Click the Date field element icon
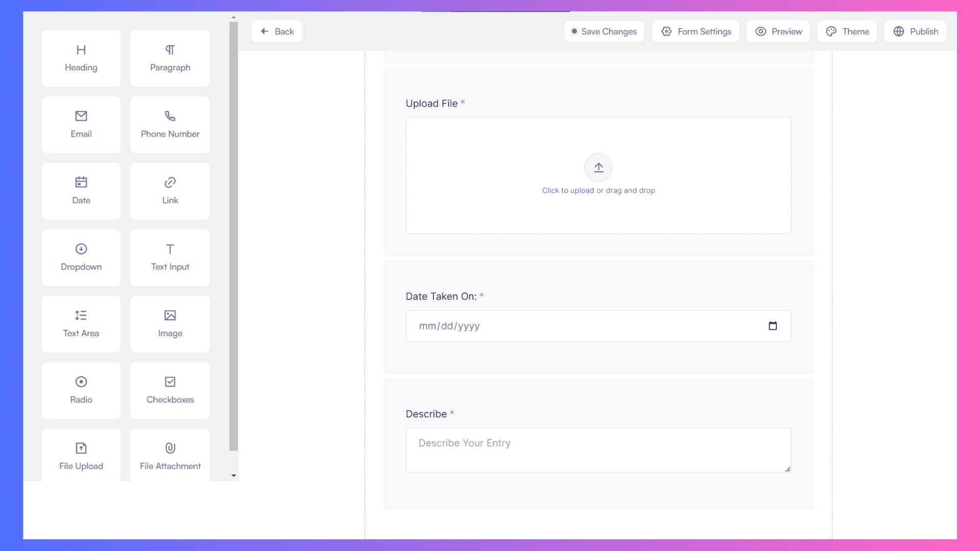980x551 pixels. 81,182
